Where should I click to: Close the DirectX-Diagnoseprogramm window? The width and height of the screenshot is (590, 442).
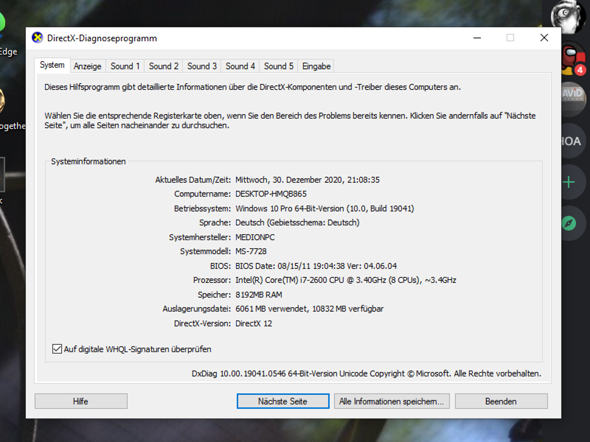click(544, 38)
